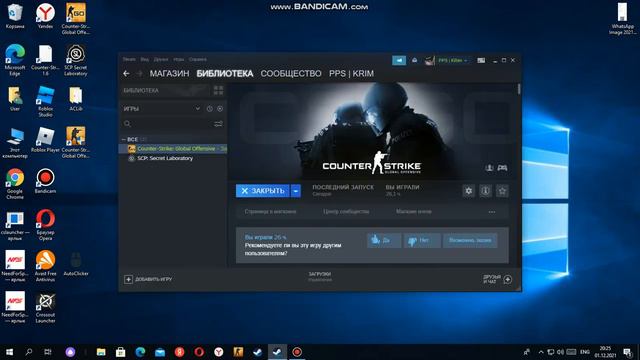Image resolution: width=640 pixels, height=360 pixels.
Task: Select Roblox Studio desktop icon
Action: click(x=45, y=101)
